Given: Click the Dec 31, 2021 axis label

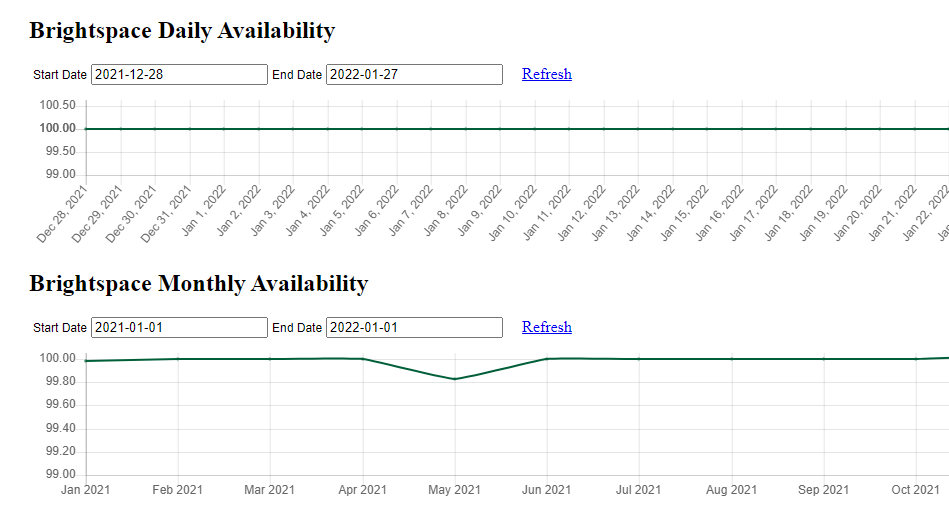Looking at the screenshot, I should 166,214.
